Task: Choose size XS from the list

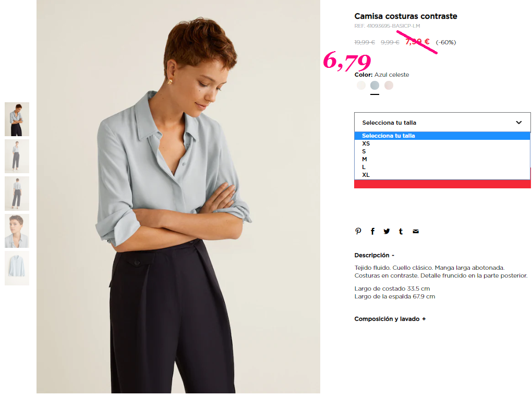Action: (442, 143)
